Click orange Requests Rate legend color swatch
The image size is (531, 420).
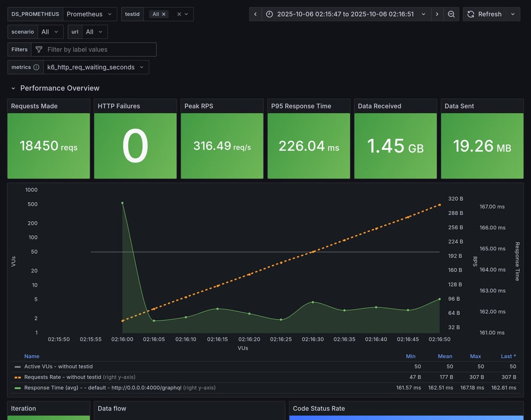point(18,377)
